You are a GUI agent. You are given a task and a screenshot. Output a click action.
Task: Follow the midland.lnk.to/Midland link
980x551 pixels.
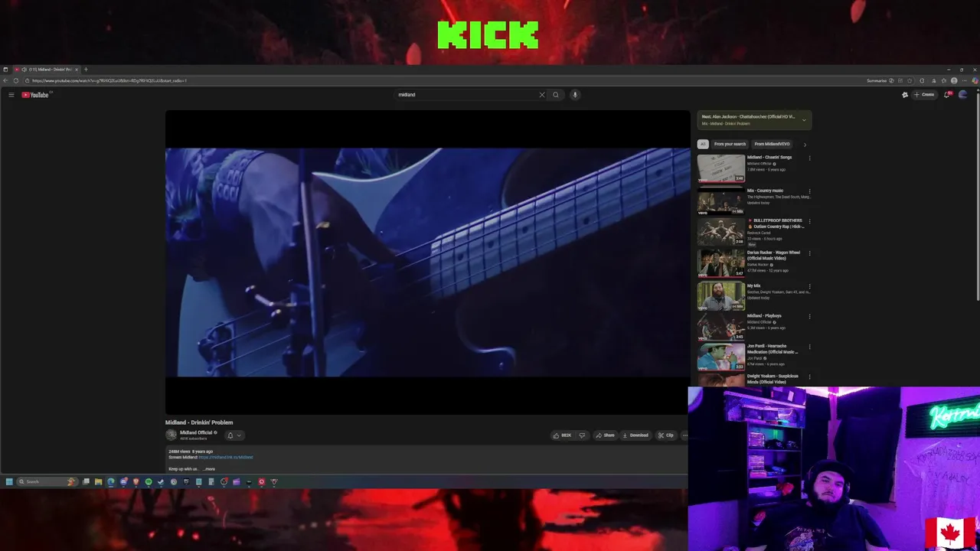226,457
